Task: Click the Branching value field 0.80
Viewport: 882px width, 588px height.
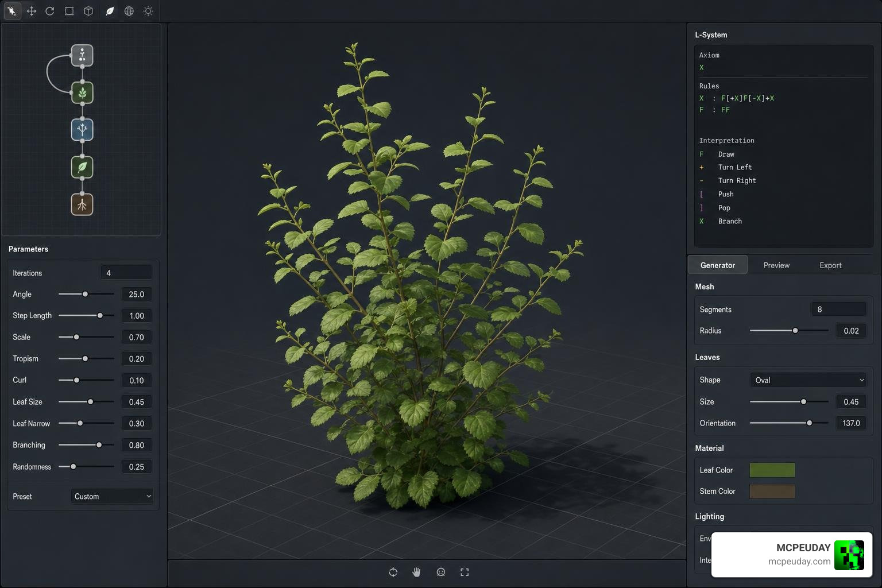Action: tap(137, 445)
